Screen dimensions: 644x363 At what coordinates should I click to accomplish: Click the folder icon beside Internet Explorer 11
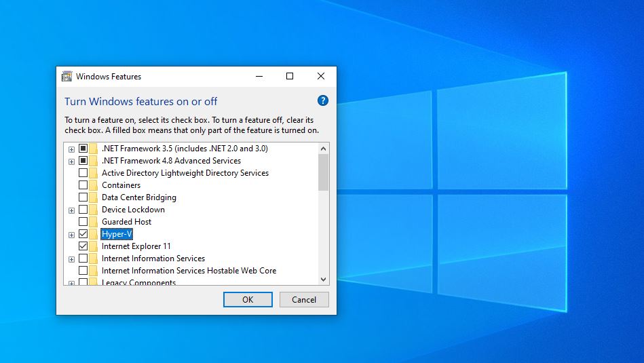point(94,246)
